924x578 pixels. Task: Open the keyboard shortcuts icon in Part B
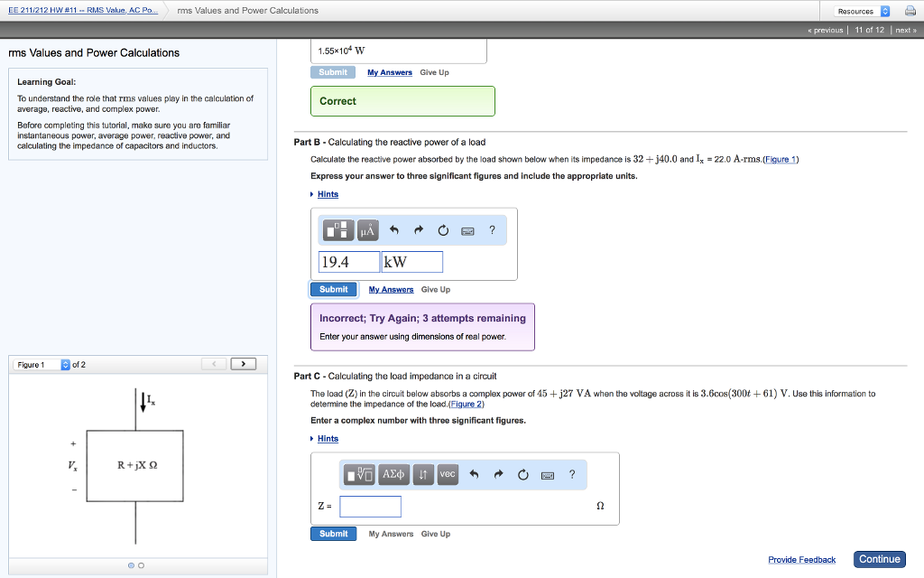coord(467,230)
